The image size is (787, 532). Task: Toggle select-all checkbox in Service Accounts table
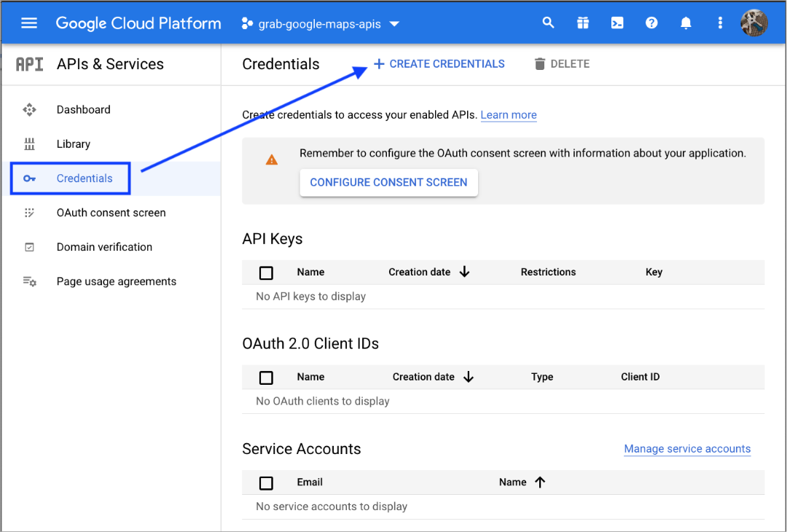click(266, 483)
